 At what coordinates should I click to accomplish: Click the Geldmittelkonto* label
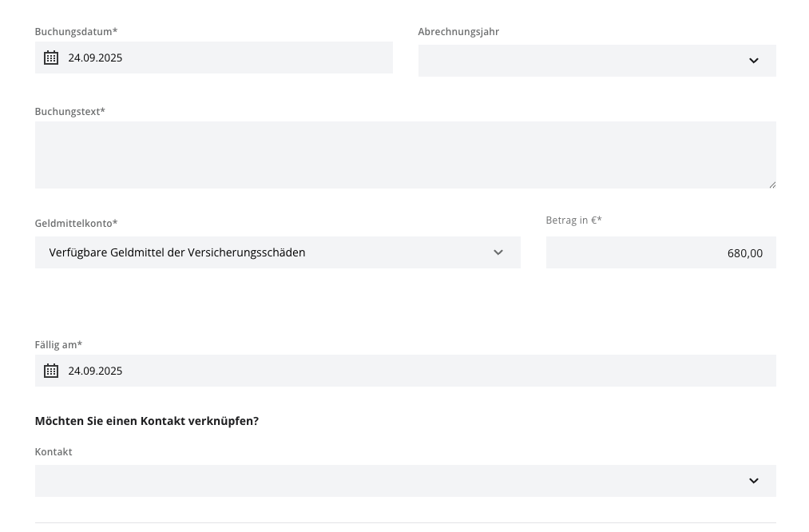(x=76, y=224)
